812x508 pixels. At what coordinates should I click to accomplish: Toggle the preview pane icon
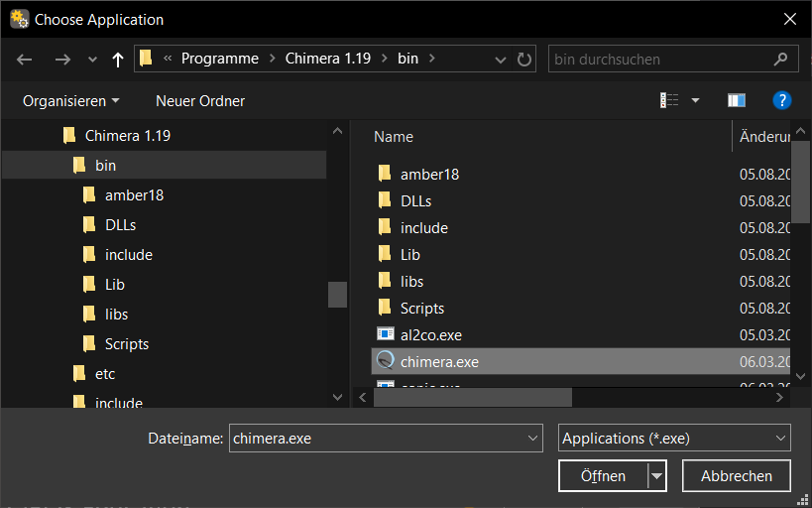pyautogui.click(x=737, y=100)
